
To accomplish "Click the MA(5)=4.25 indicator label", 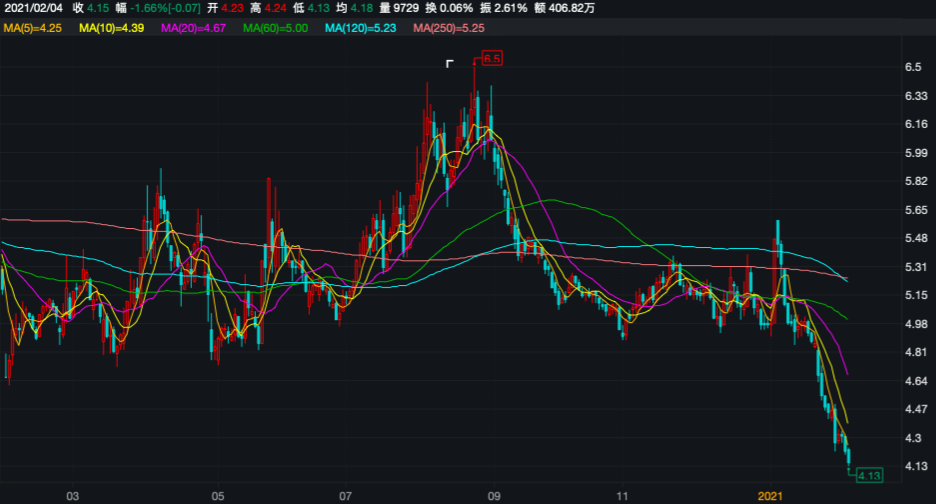I will (x=31, y=27).
